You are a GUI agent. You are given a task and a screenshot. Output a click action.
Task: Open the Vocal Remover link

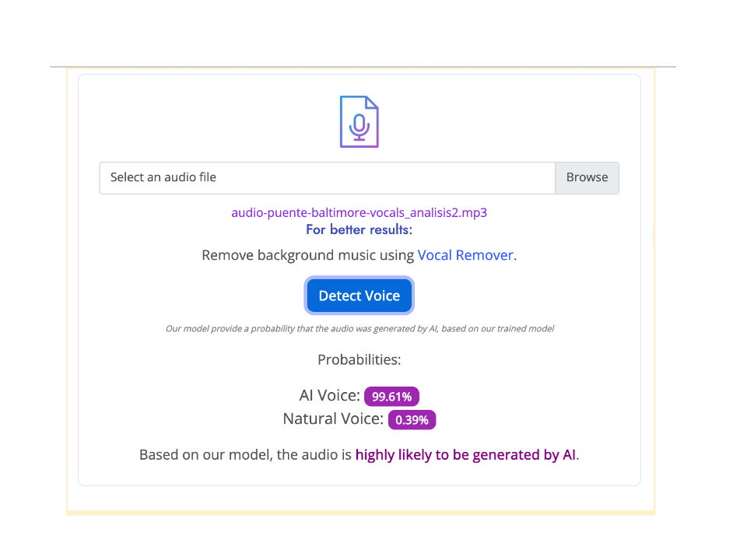click(x=467, y=255)
